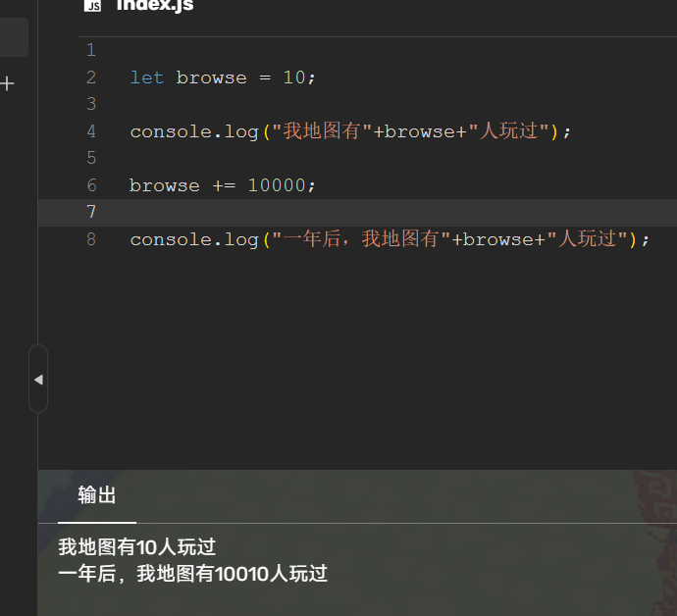This screenshot has height=616, width=677.
Task: Click the string "一年后，我地图有" on line 8
Action: coord(360,239)
